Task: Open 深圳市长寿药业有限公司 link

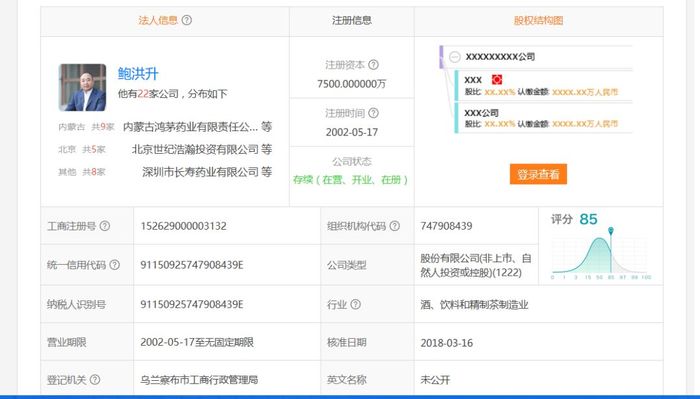Action: click(x=200, y=172)
